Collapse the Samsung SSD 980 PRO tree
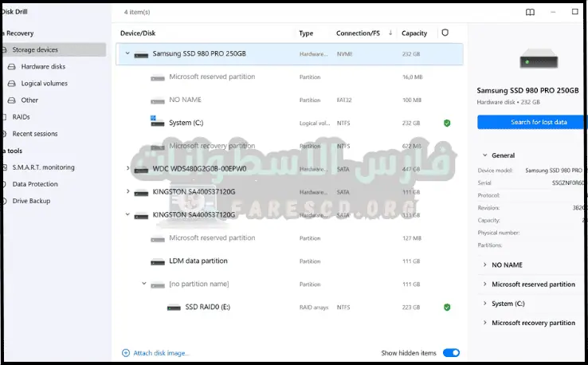588x365 pixels. point(127,54)
